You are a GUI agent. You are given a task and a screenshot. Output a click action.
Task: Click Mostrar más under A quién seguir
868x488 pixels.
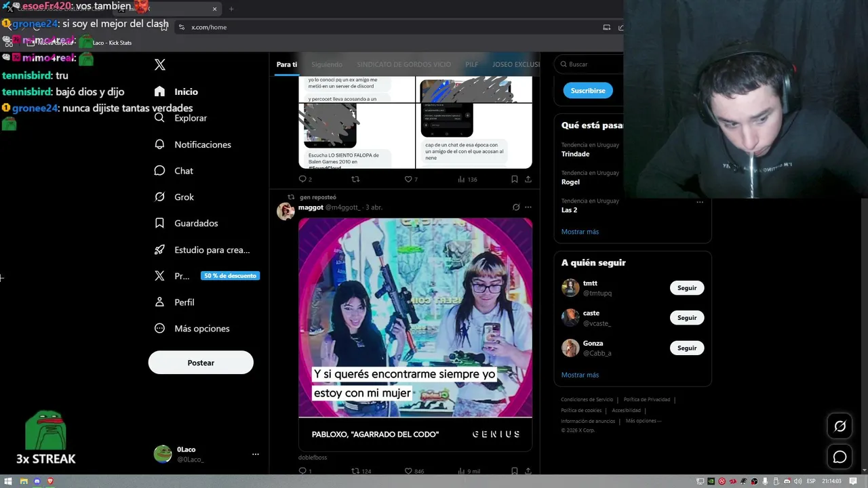click(x=580, y=375)
